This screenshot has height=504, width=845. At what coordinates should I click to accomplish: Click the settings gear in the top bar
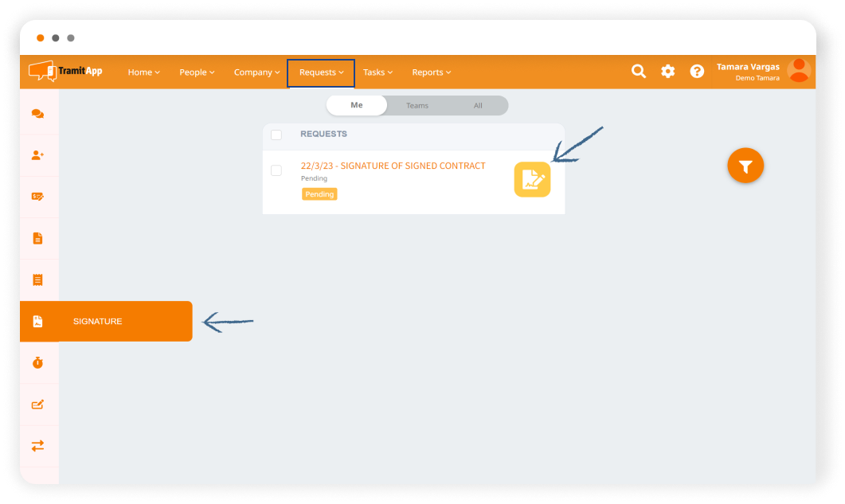668,71
